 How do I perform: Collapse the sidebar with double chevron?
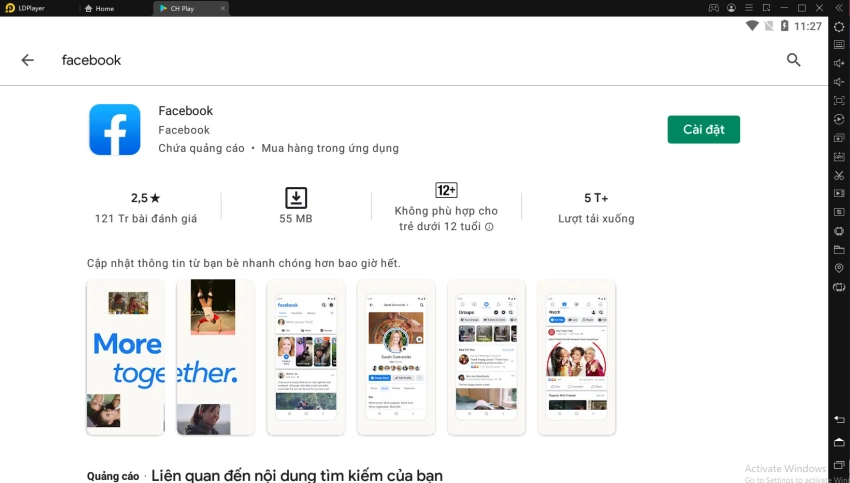pyautogui.click(x=839, y=8)
